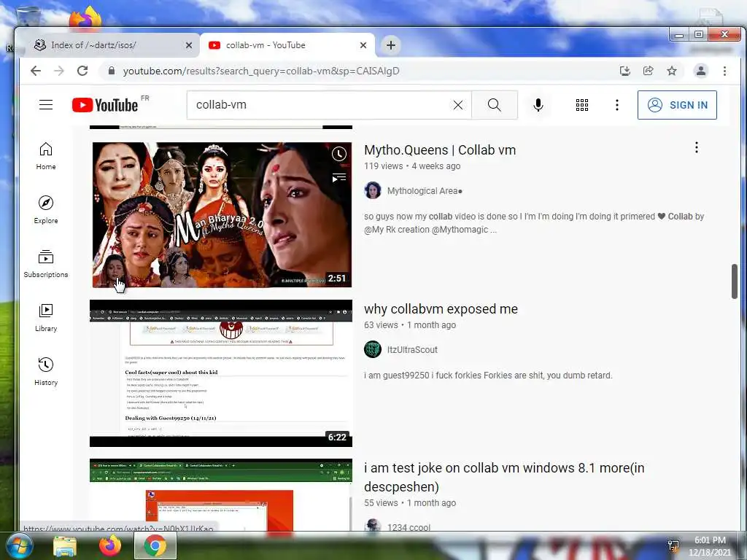Click the ItzUltraScout channel avatar
Screen dimensions: 747x560
point(373,349)
